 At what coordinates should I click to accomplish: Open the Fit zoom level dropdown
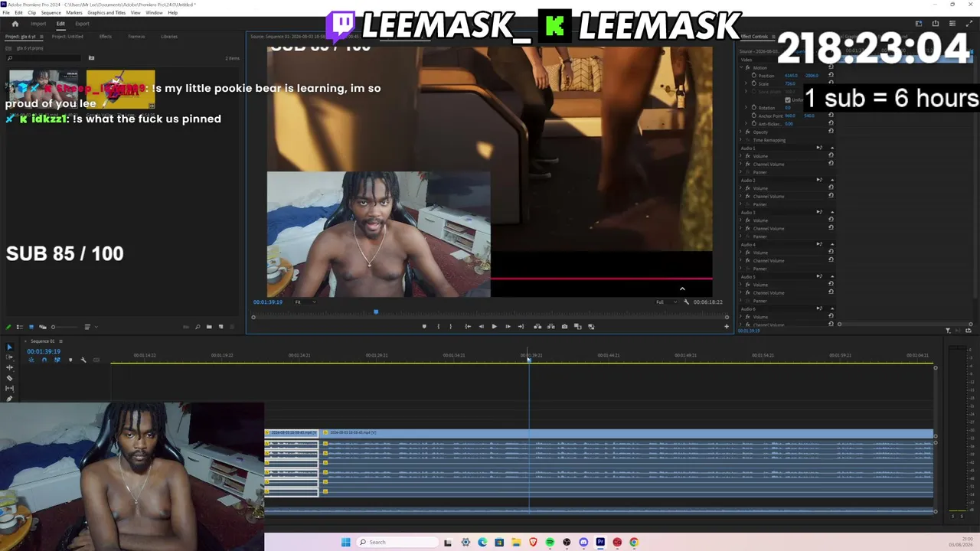(x=304, y=302)
